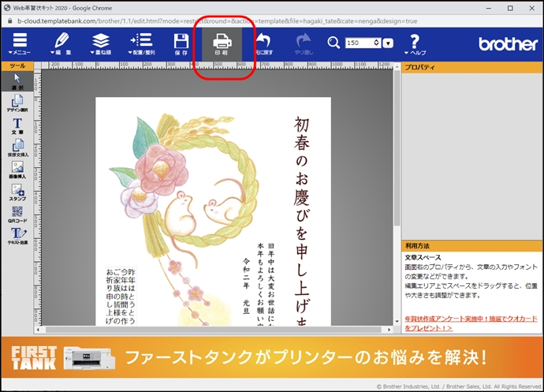Select the small greeting text box at bottom left
544x392 pixels.
(121, 297)
